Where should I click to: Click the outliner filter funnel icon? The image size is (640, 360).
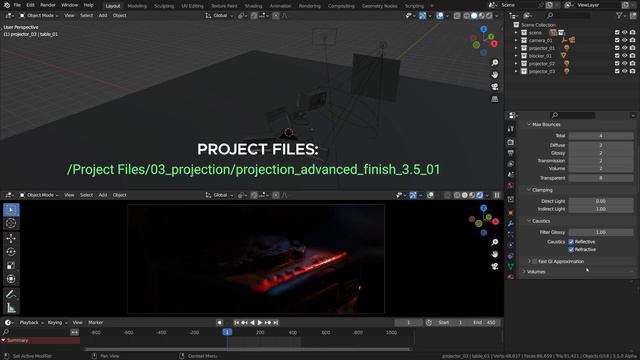619,15
